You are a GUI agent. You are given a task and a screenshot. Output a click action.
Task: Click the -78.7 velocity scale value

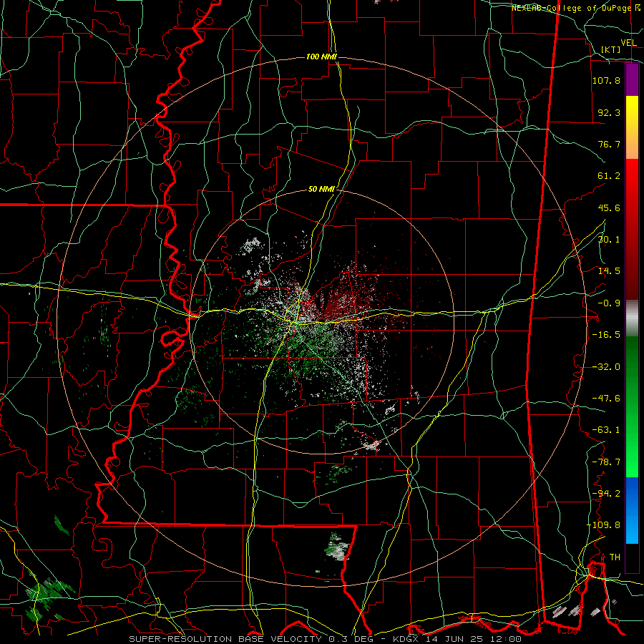tap(606, 462)
